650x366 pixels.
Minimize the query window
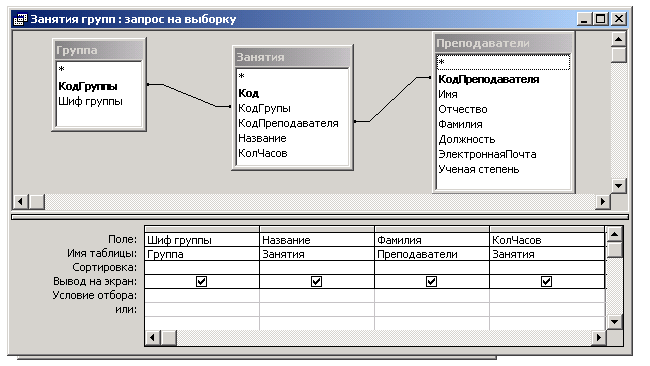point(584,19)
